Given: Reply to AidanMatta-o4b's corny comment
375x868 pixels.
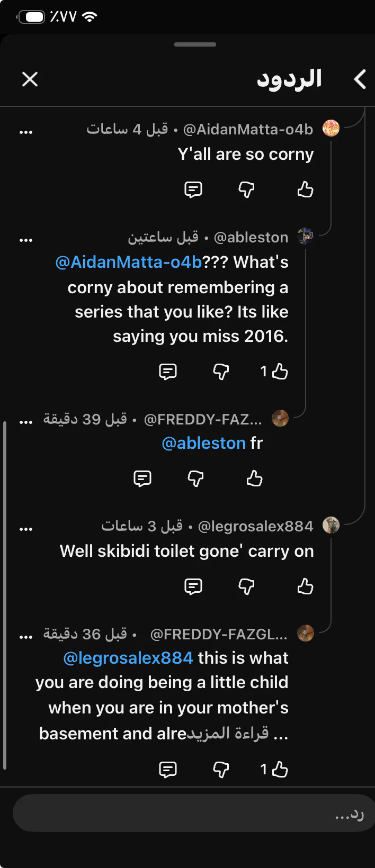Looking at the screenshot, I should click(193, 189).
